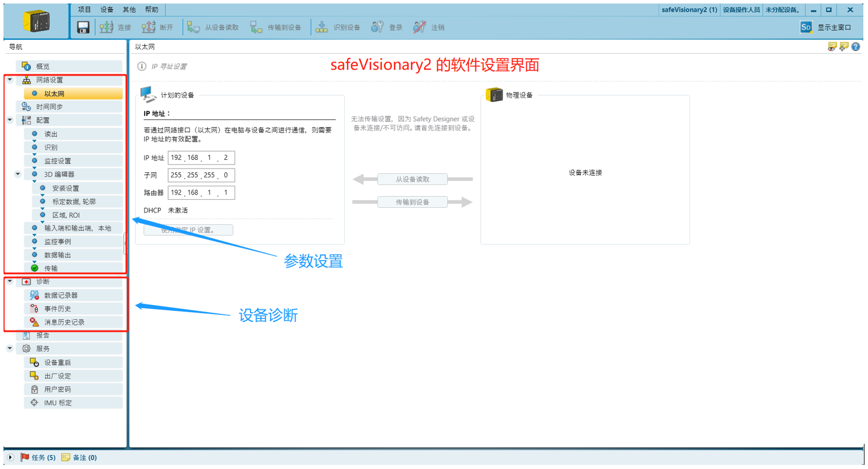Open the 帮助 menu

coord(152,9)
